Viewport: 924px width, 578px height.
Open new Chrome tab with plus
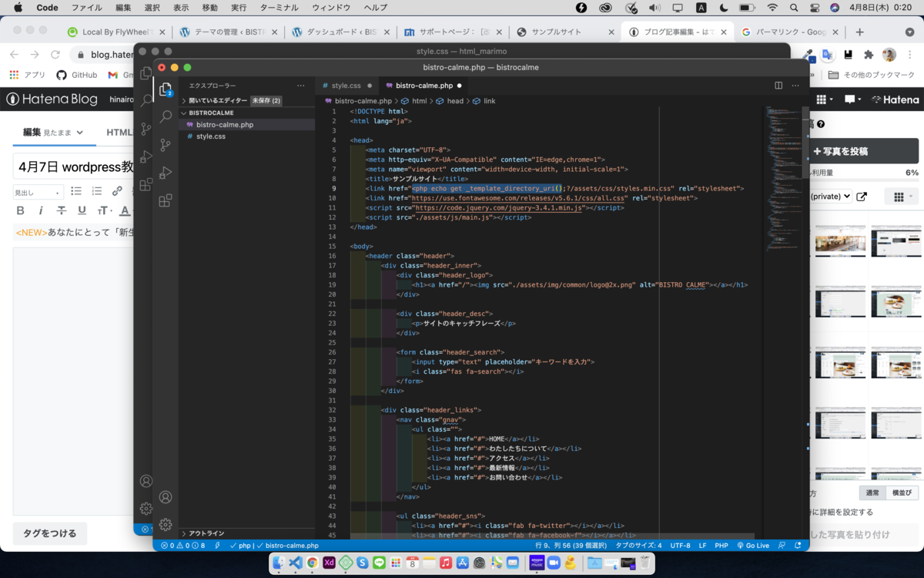[x=859, y=32]
